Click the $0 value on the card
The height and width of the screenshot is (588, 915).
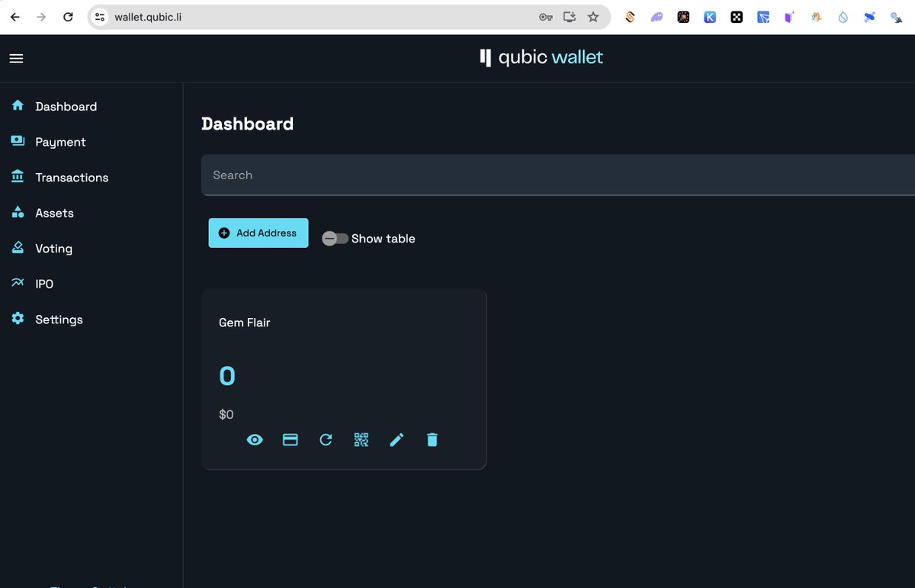[226, 415]
